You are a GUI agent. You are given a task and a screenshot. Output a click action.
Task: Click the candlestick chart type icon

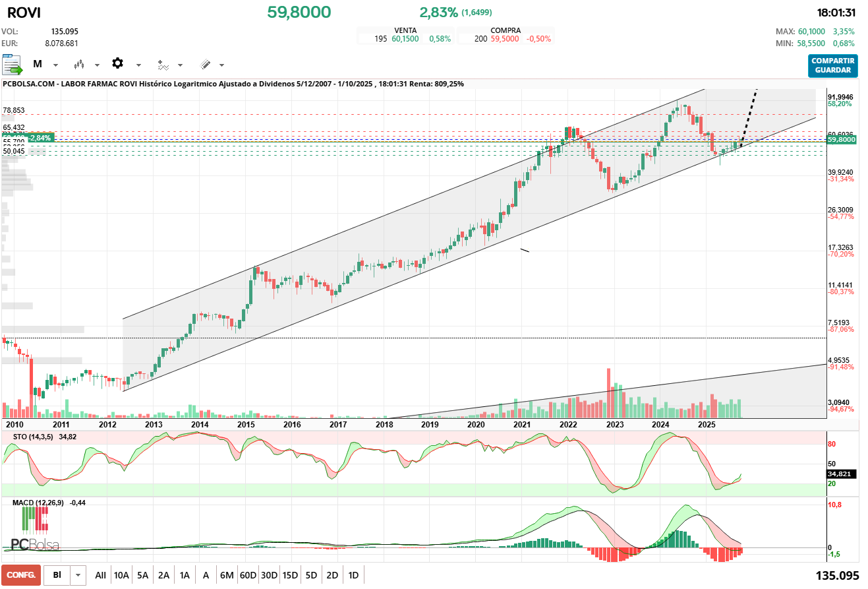point(80,65)
